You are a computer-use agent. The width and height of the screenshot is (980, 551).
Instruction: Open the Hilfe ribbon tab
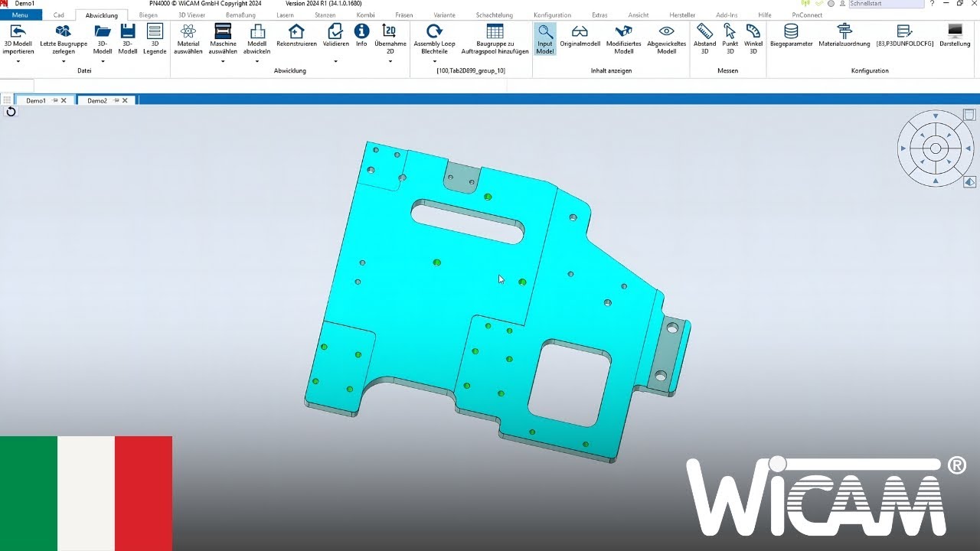[764, 15]
